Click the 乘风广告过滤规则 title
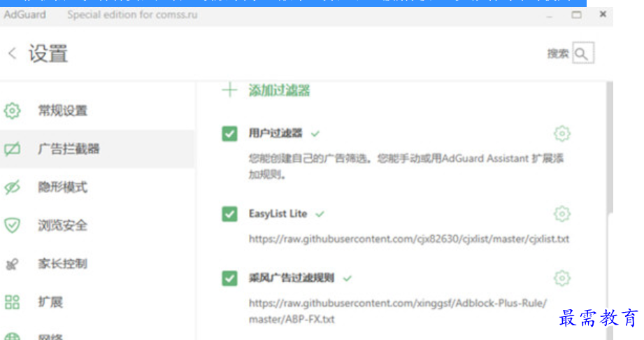644x340 pixels. 292,278
